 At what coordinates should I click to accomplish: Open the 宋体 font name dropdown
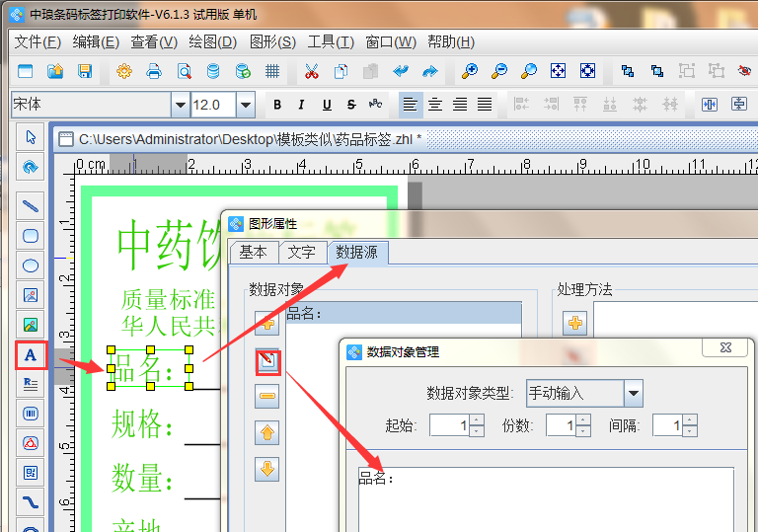180,105
